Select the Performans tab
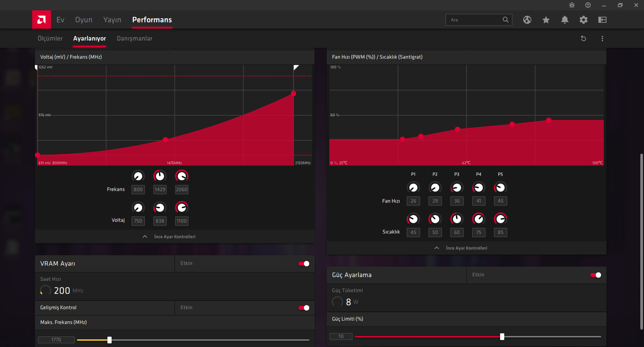The width and height of the screenshot is (644, 347). click(x=152, y=20)
